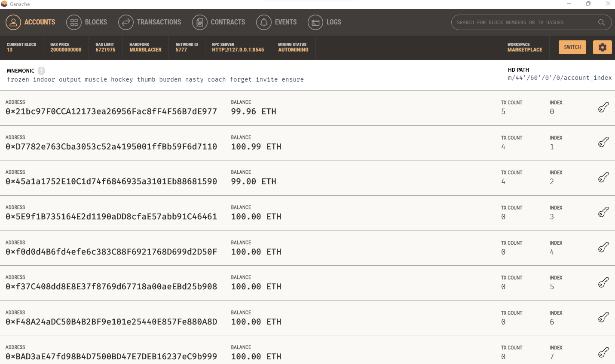Click the RPC server address HTTP://127.0.0.1:8545
Screen dimensions: 615x364
coord(238,50)
